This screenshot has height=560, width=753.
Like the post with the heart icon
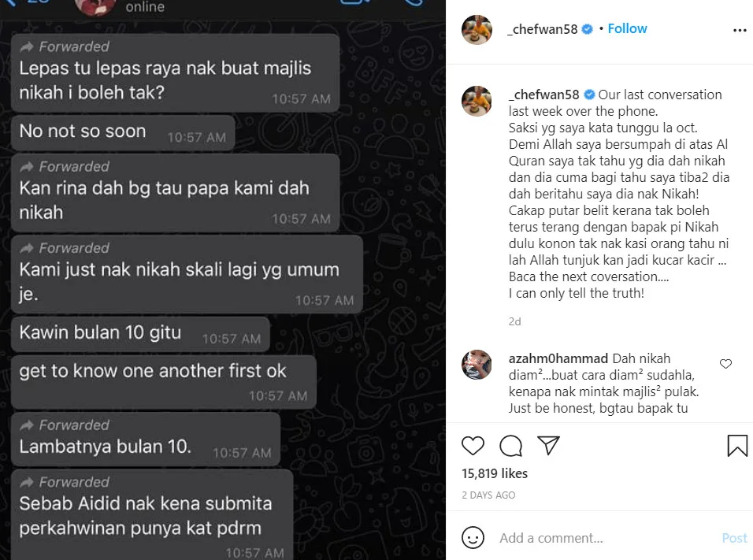pyautogui.click(x=473, y=446)
